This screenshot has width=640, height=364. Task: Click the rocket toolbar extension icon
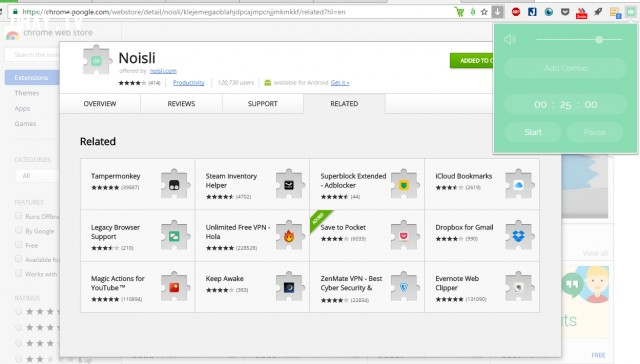click(598, 12)
